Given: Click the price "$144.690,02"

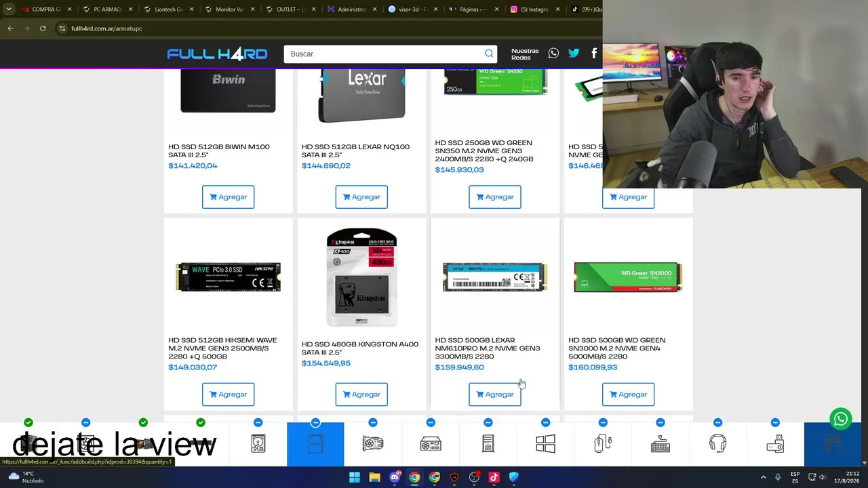Looking at the screenshot, I should 326,165.
